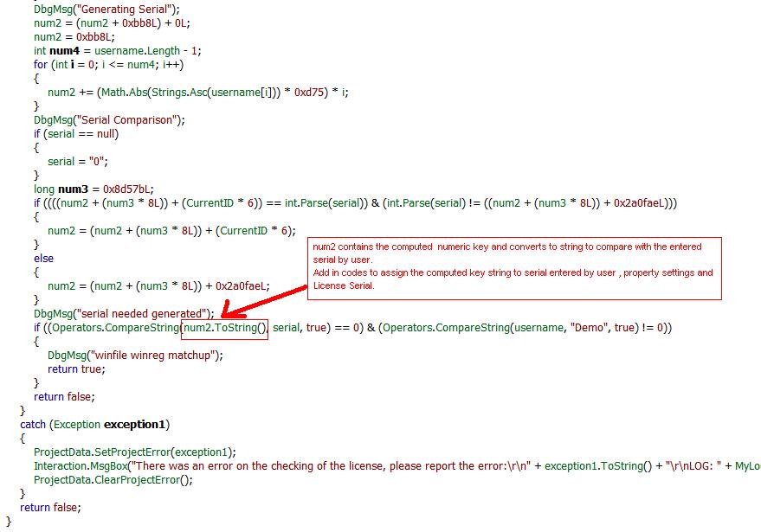Click the "if (serial == null)" line
The width and height of the screenshot is (761, 532).
76,134
